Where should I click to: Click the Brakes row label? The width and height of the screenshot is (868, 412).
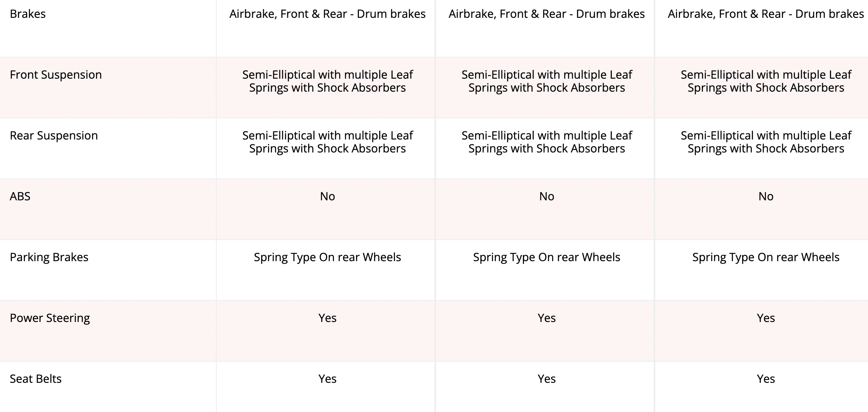(x=28, y=14)
